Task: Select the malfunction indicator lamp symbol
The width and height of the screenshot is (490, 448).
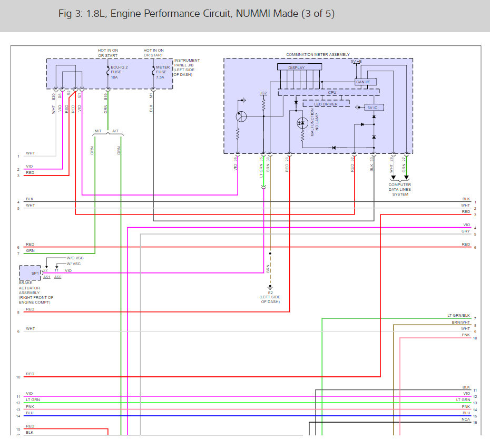Action: [x=302, y=123]
